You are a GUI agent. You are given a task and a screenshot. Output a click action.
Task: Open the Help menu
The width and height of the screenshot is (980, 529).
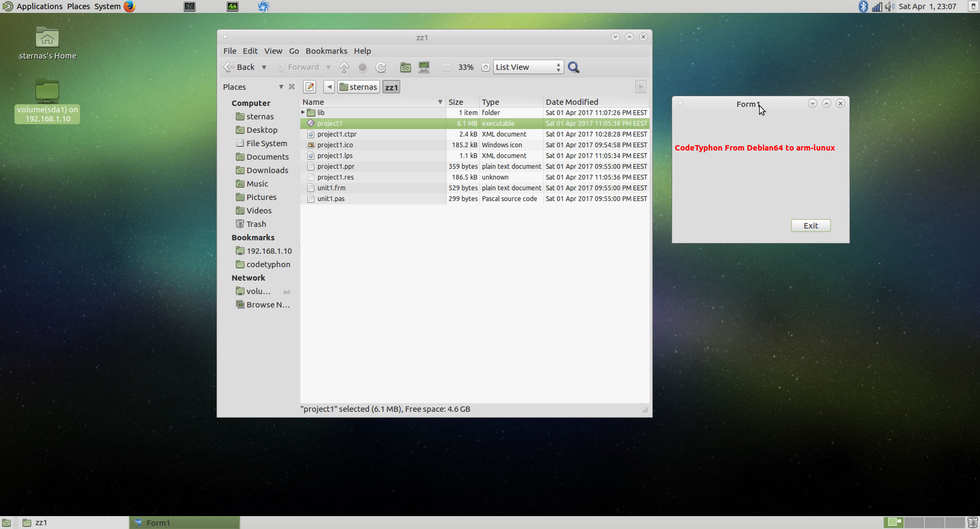click(x=362, y=51)
